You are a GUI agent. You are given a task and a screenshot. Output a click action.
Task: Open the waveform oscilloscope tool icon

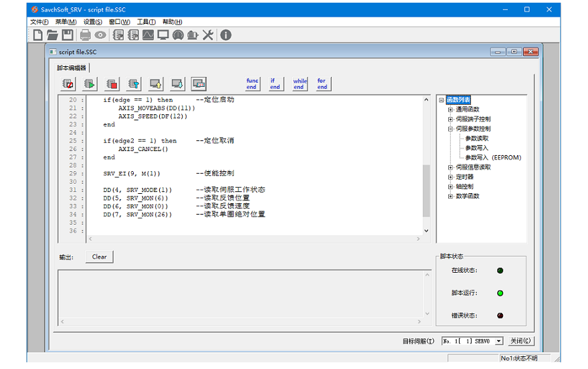(148, 35)
